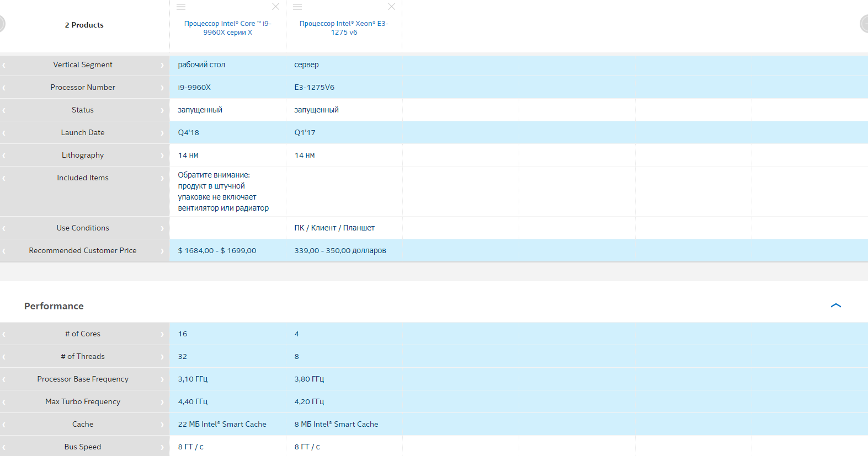
Task: Click the right chevron on Included Items row
Action: tap(162, 178)
